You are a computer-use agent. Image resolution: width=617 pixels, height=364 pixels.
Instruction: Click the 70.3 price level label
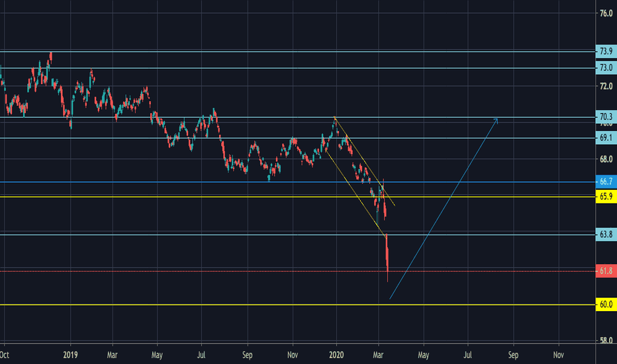(606, 116)
